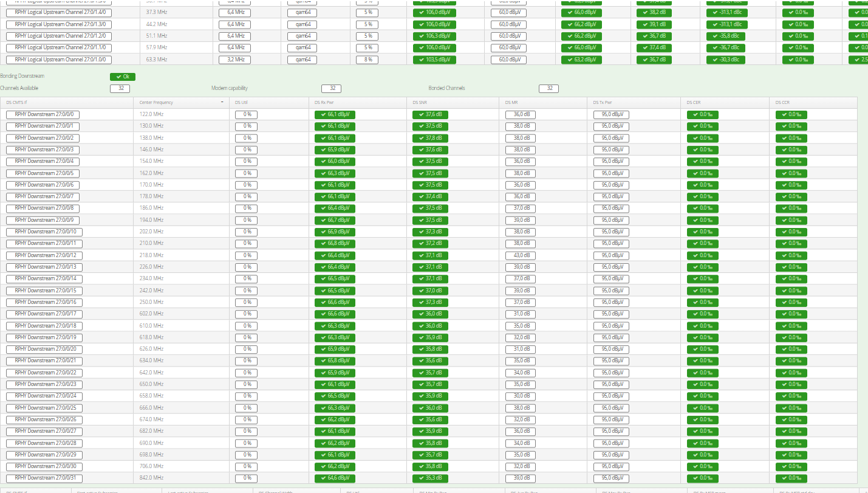Click the Bonded Channels value 32

(548, 89)
